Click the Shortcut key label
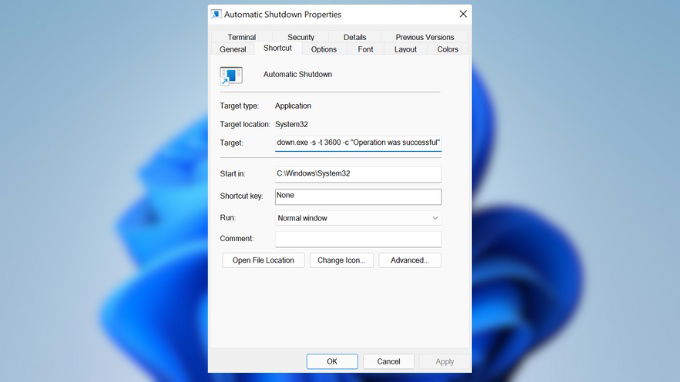680x382 pixels. coord(241,196)
